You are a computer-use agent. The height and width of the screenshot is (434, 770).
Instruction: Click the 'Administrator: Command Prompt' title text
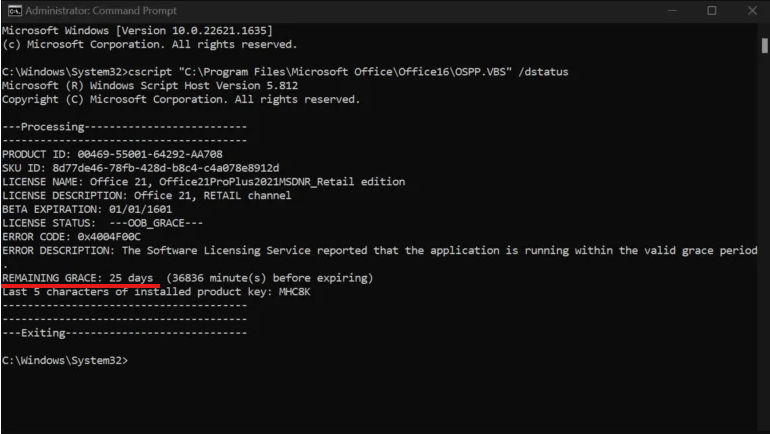pos(101,10)
